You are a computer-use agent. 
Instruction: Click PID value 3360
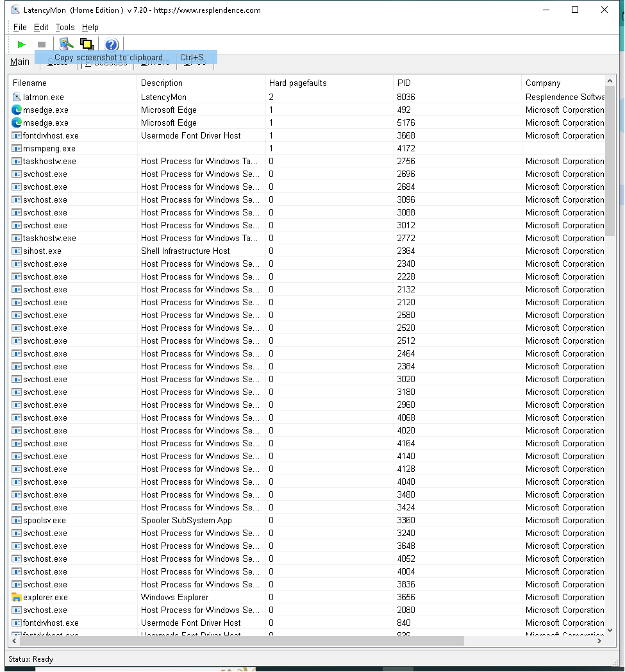pyautogui.click(x=406, y=520)
